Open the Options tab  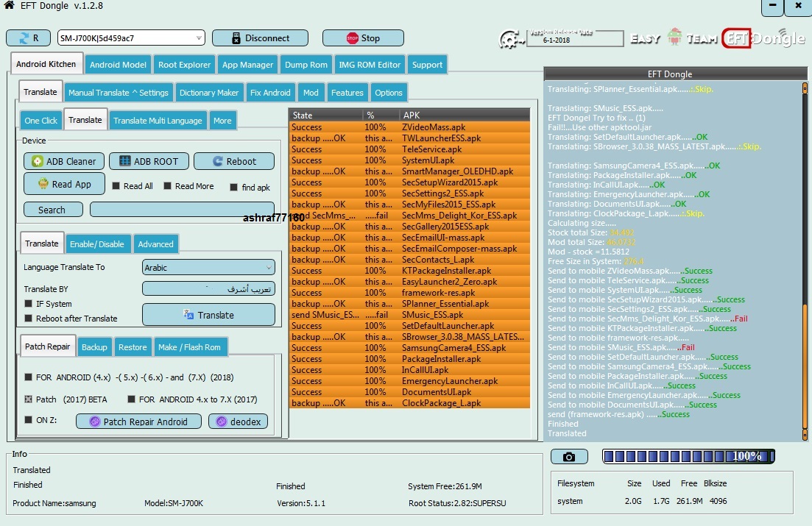tap(389, 93)
